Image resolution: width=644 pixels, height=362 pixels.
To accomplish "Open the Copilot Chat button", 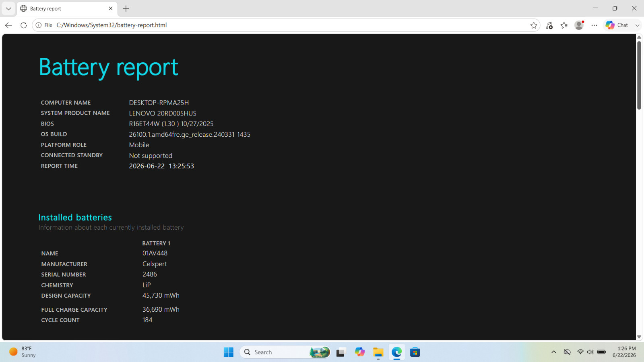I will pos(617,25).
